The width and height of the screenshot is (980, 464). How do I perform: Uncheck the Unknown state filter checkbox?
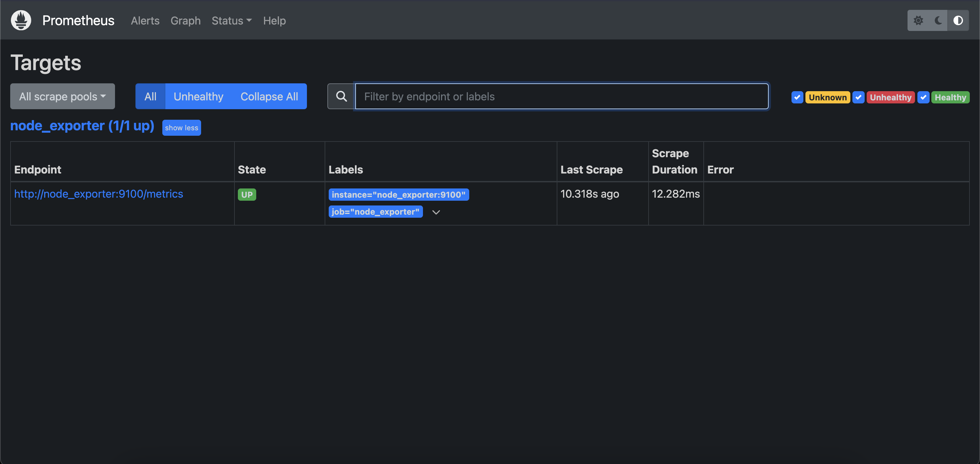click(x=797, y=97)
